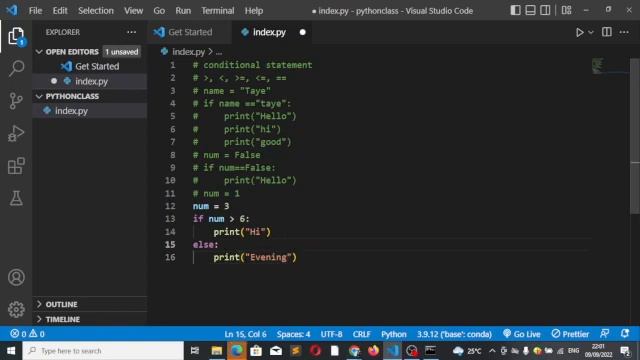Viewport: 640px width, 360px height.
Task: Open Firefox from the taskbar
Action: (373, 351)
